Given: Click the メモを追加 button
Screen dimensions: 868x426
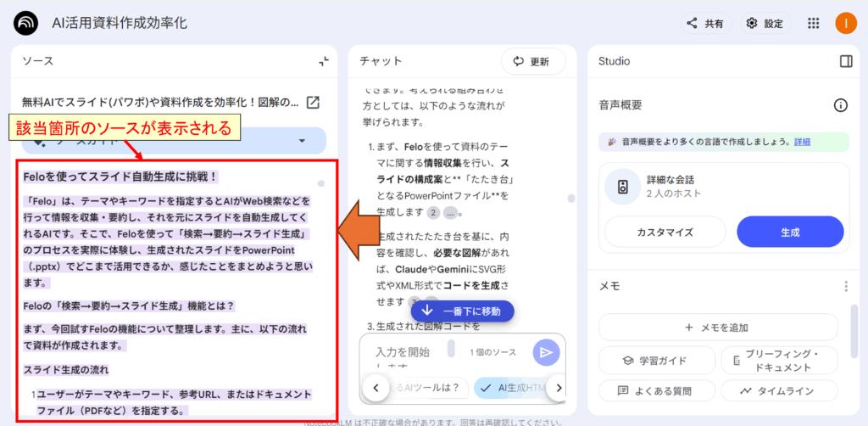Looking at the screenshot, I should tap(718, 327).
